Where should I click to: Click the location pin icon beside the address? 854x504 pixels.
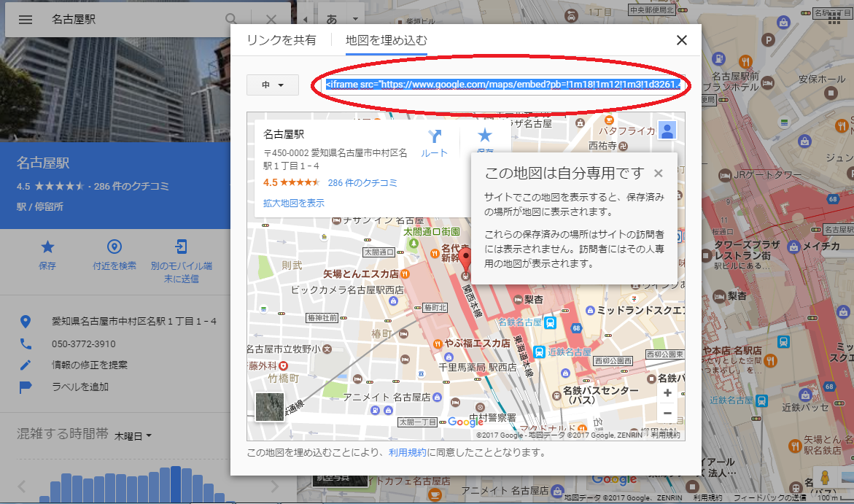[x=26, y=322]
